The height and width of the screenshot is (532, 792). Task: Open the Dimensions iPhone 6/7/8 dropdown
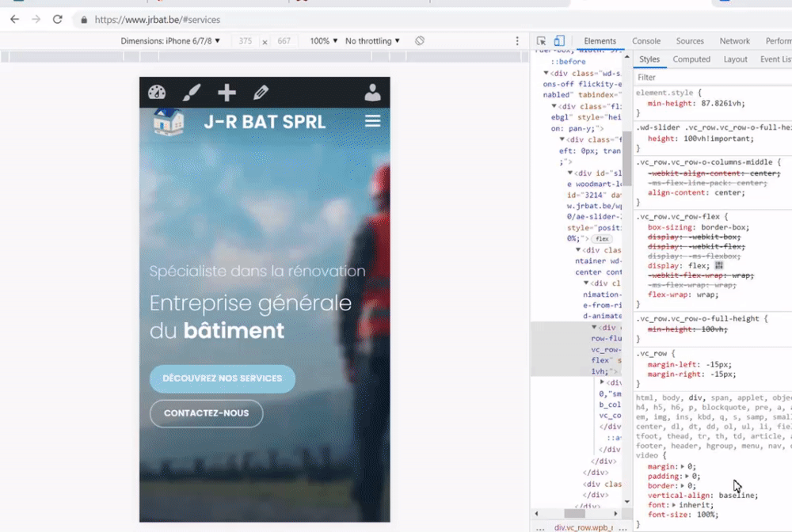(x=169, y=41)
